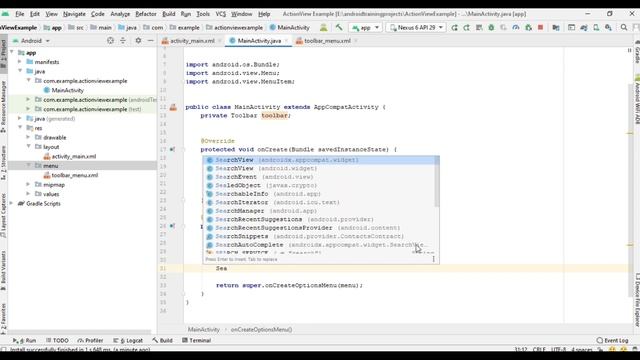Open the Build menu
This screenshot has height=360, width=640.
point(169,14)
